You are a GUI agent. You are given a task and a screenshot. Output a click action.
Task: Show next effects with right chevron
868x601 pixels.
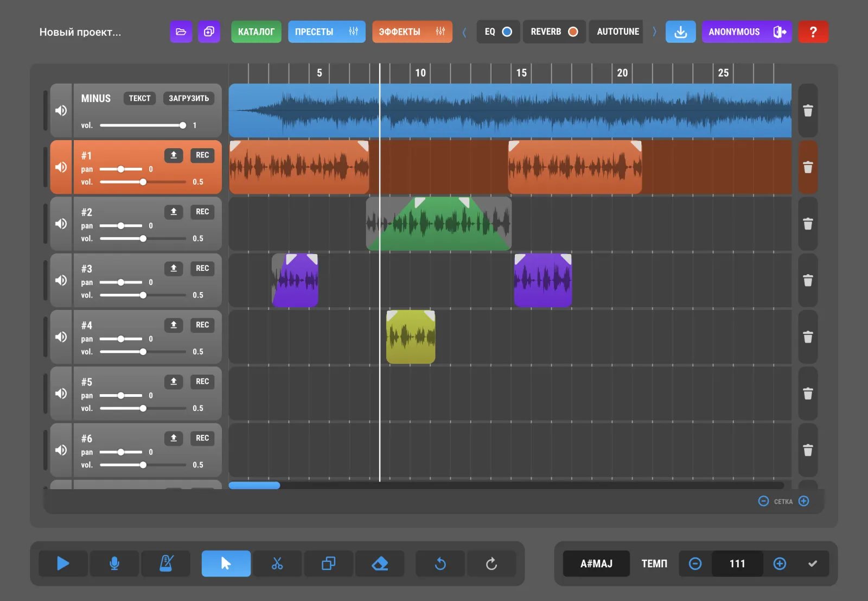[654, 31]
